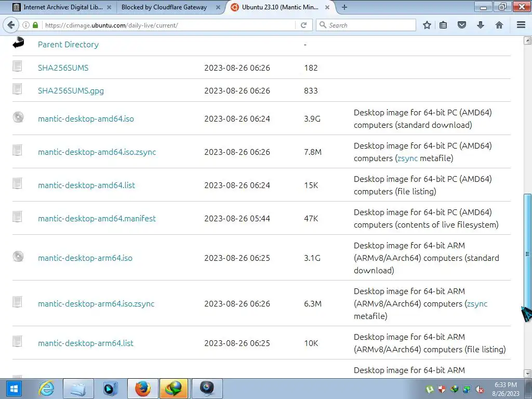Go to the Firefox home page
The width and height of the screenshot is (532, 399).
click(499, 25)
